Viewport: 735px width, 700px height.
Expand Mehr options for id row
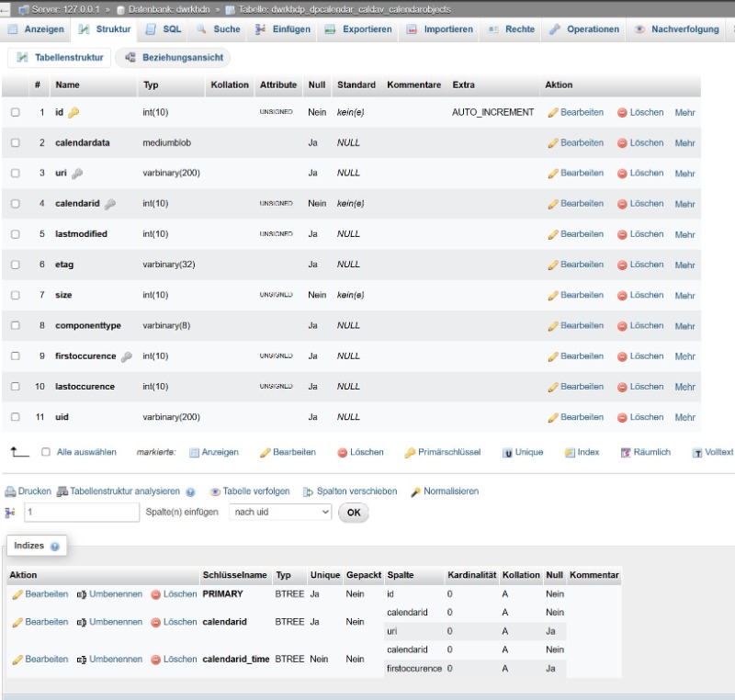684,112
